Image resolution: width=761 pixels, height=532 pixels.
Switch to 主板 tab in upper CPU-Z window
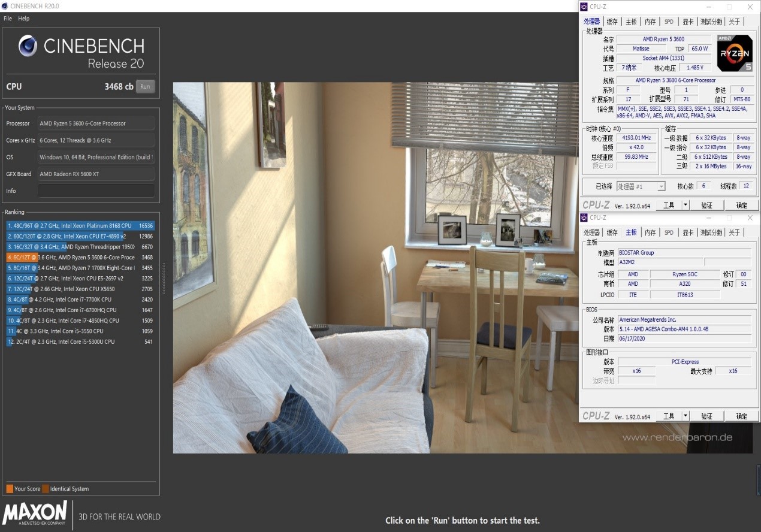[x=631, y=22]
